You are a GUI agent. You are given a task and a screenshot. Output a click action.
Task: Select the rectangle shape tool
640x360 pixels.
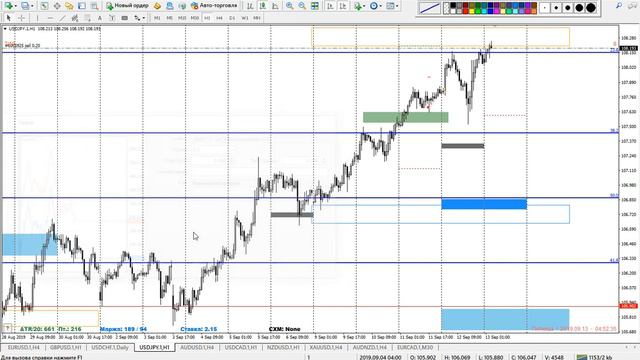pos(124,18)
